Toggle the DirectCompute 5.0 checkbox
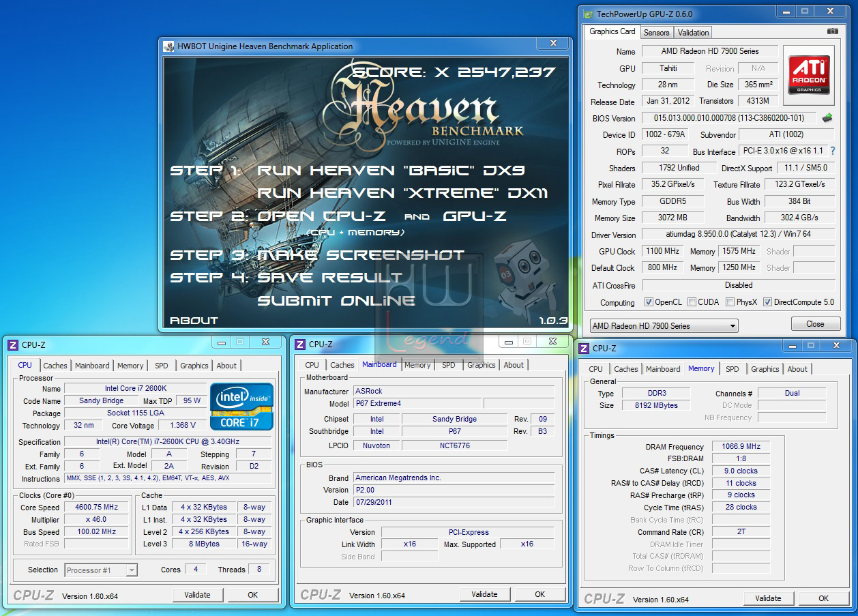Image resolution: width=858 pixels, height=616 pixels. click(767, 302)
